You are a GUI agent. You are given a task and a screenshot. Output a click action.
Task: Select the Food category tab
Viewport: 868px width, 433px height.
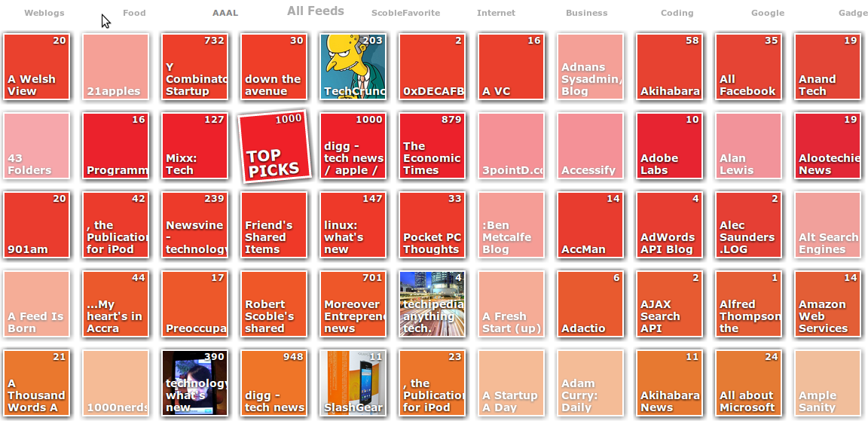[134, 13]
